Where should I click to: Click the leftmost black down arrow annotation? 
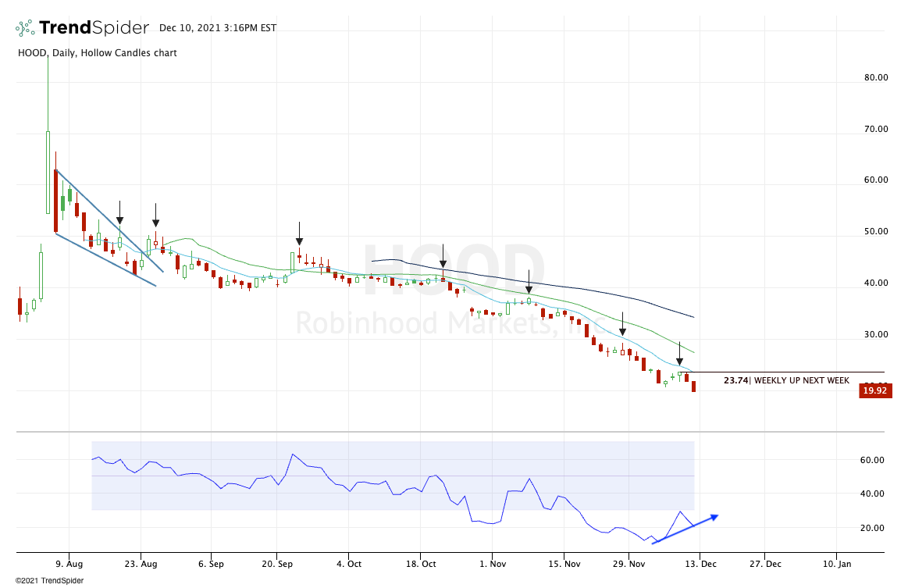coord(119,212)
